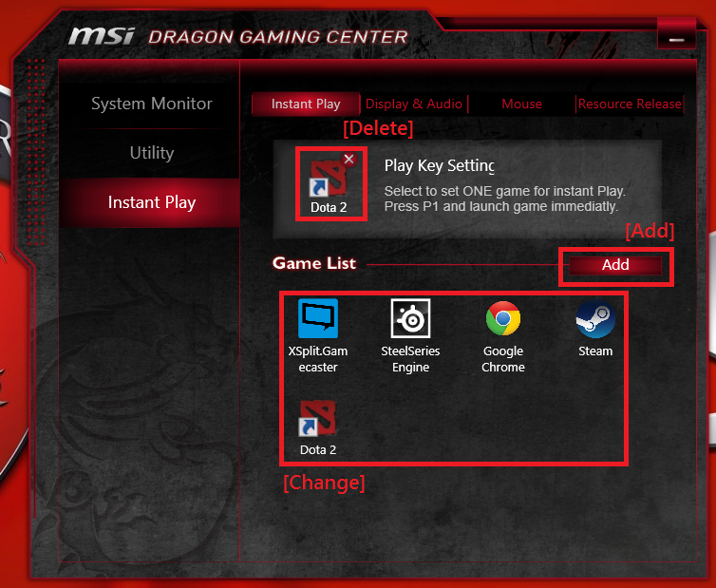
Task: Switch to the Display & Audio tab
Action: (x=414, y=104)
